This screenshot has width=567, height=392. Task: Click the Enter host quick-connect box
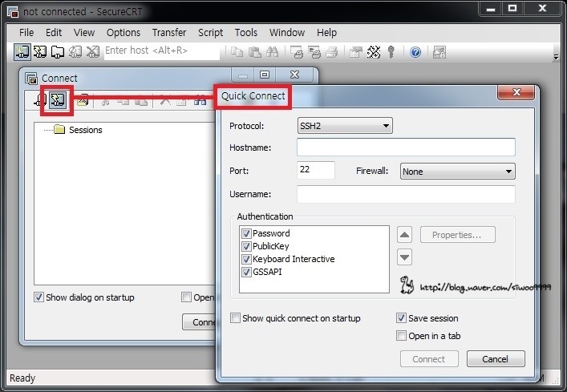tap(160, 51)
